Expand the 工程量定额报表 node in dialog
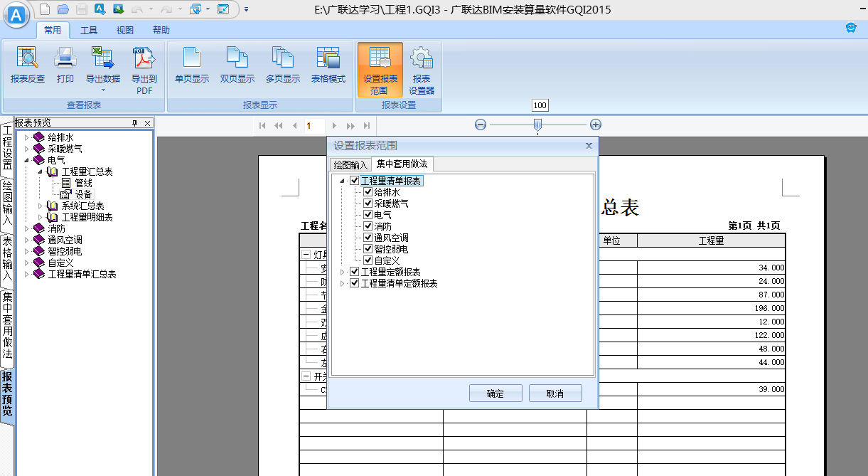 point(342,272)
